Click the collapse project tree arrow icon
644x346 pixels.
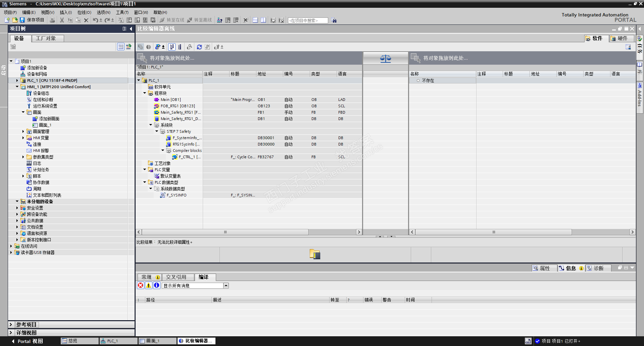[x=131, y=29]
